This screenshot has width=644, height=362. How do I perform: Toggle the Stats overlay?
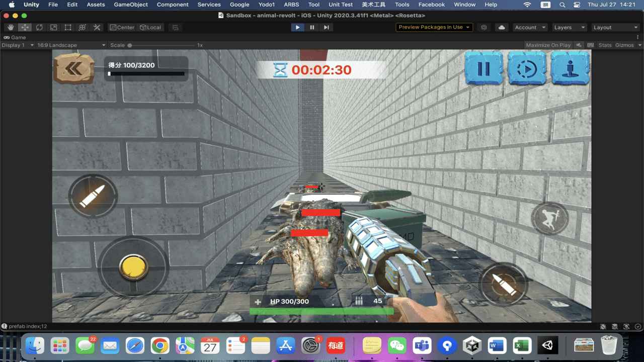click(x=605, y=45)
